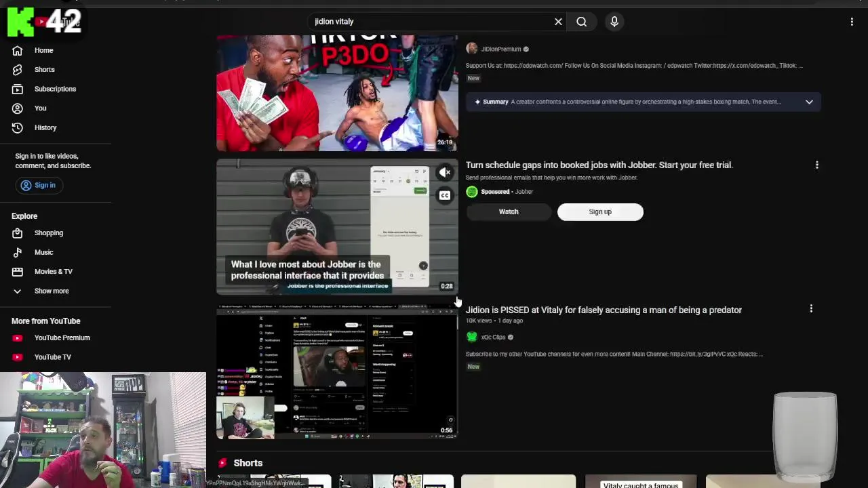Open the Vitaly caught a famous short
Screen dimensions: 868x488
[641, 481]
